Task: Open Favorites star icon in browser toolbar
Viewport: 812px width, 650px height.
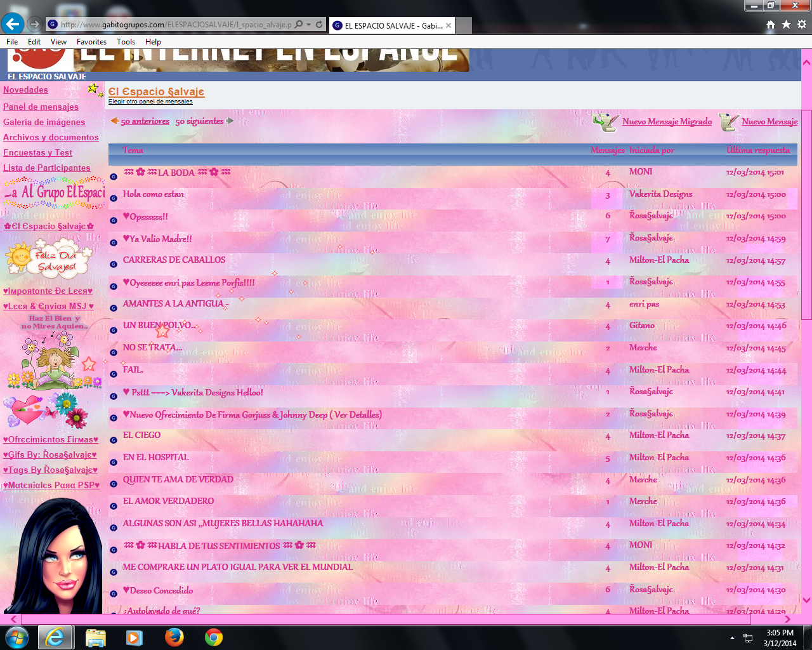Action: click(x=786, y=25)
